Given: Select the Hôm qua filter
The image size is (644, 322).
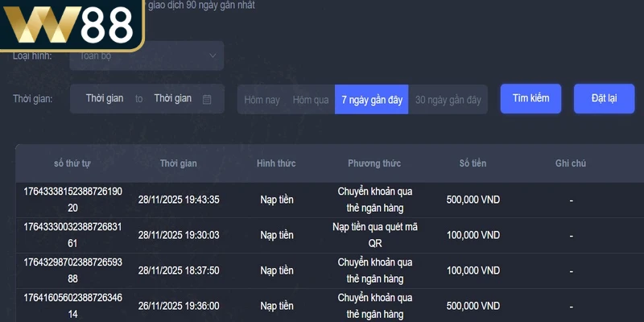Looking at the screenshot, I should pos(311,100).
